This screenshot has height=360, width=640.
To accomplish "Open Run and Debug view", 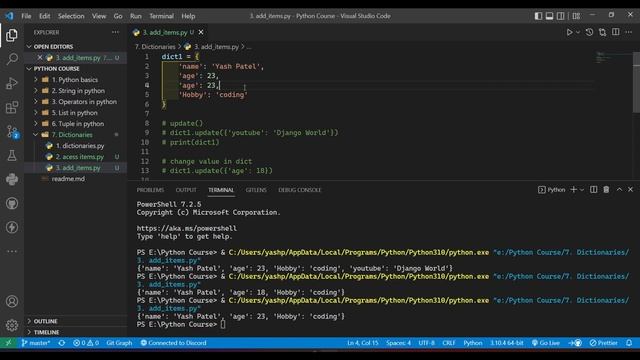I will click(12, 83).
